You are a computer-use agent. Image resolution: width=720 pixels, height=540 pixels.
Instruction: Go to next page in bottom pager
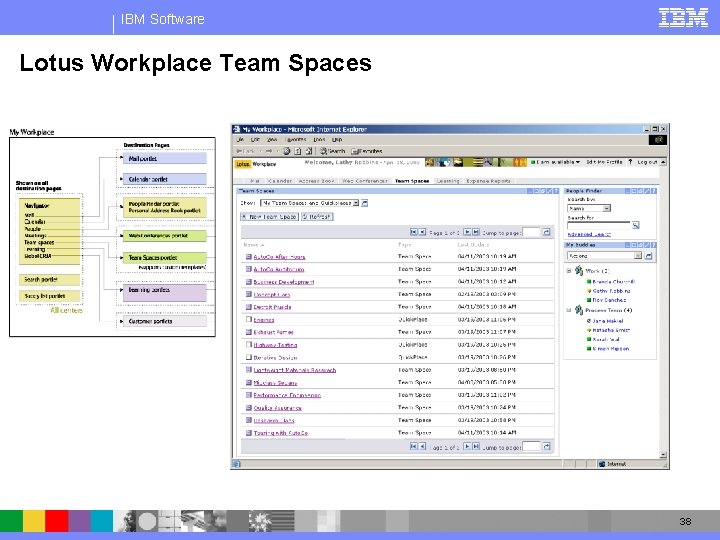pos(467,446)
